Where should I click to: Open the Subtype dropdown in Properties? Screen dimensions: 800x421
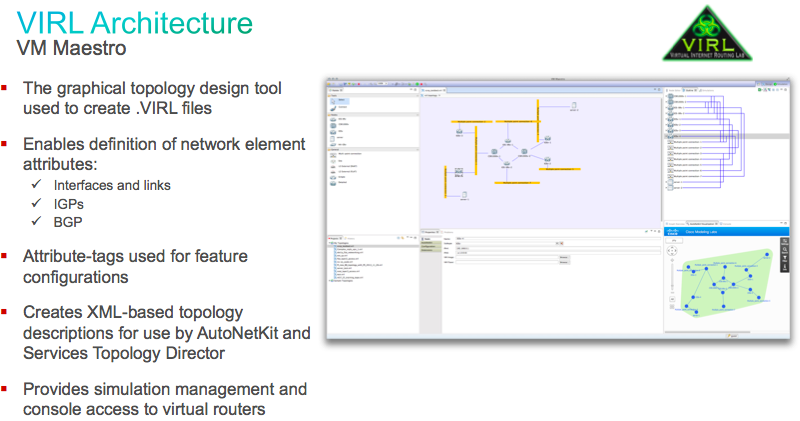[557, 243]
